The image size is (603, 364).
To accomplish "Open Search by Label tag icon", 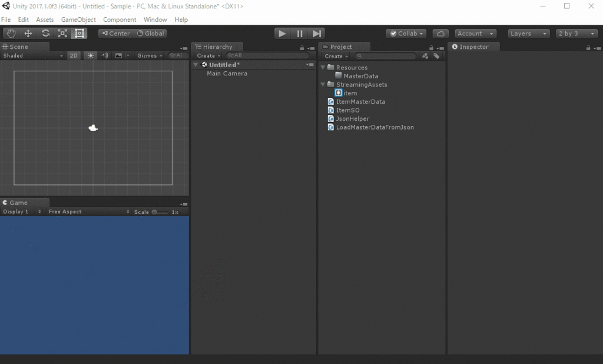I will 436,56.
